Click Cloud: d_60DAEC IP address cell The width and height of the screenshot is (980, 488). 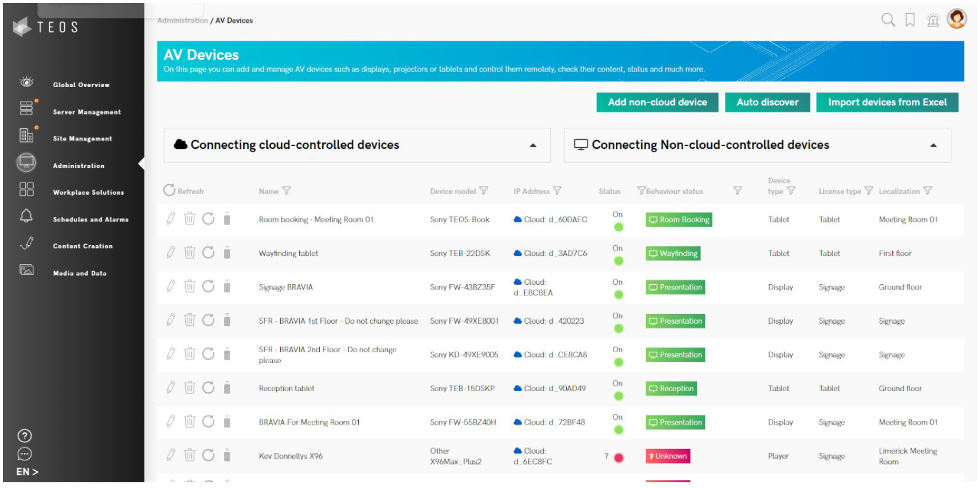(550, 219)
